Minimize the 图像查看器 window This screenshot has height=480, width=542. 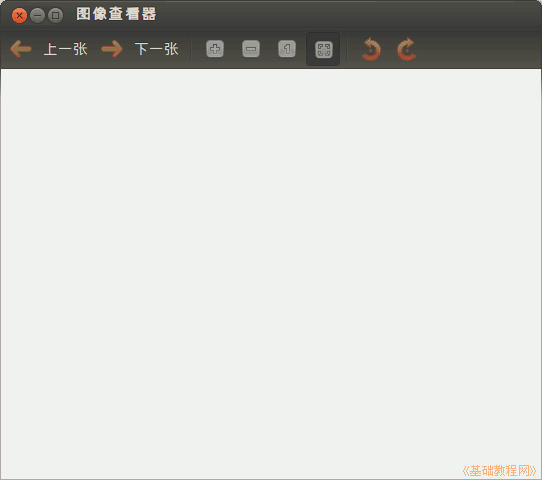coord(37,16)
